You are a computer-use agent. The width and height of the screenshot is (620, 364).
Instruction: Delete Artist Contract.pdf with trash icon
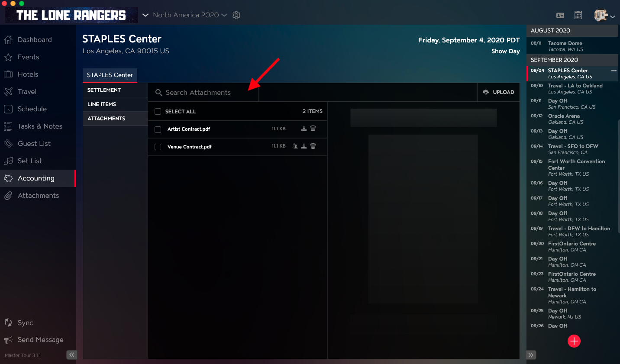(313, 129)
